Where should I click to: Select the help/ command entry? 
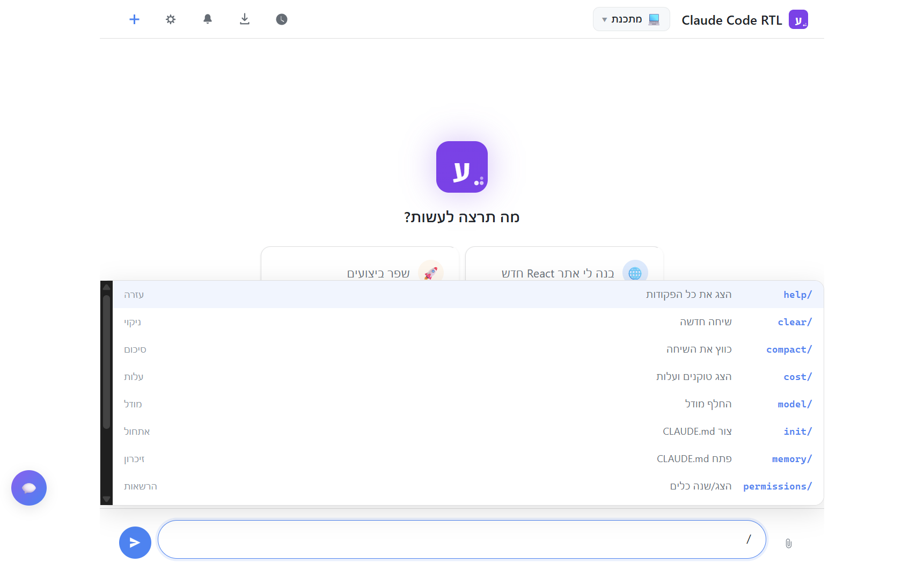click(x=468, y=295)
